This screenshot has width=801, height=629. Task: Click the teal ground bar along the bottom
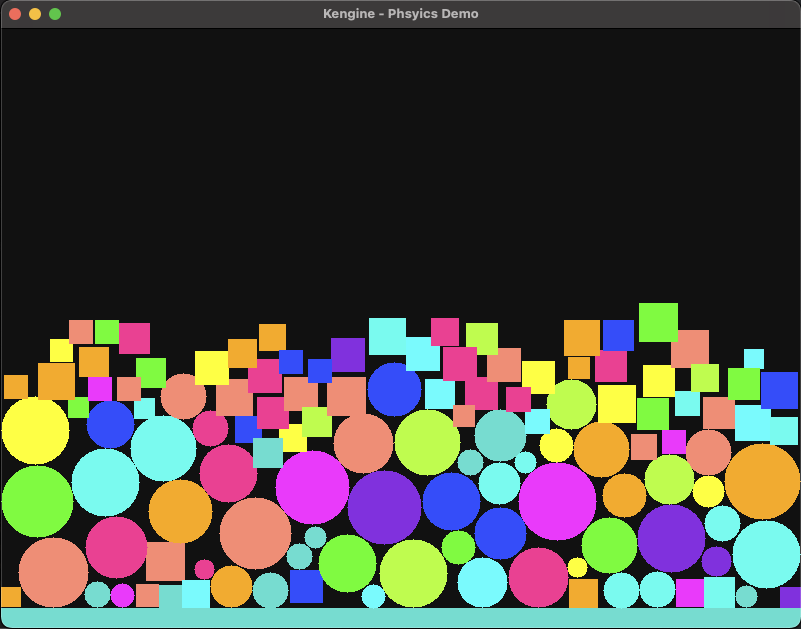[400, 618]
